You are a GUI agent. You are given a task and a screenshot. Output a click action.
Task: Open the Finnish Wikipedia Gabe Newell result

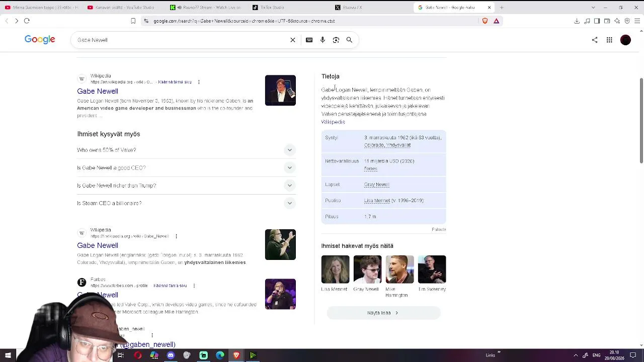(98, 245)
